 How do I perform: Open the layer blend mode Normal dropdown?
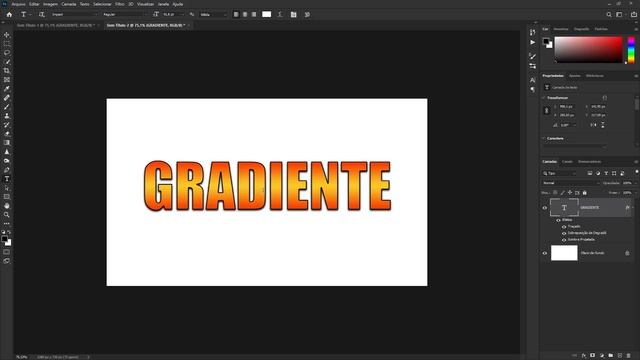(571, 183)
